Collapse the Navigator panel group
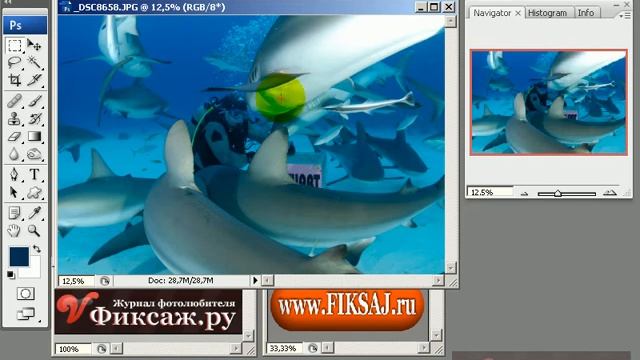640x360 pixels. point(616,4)
